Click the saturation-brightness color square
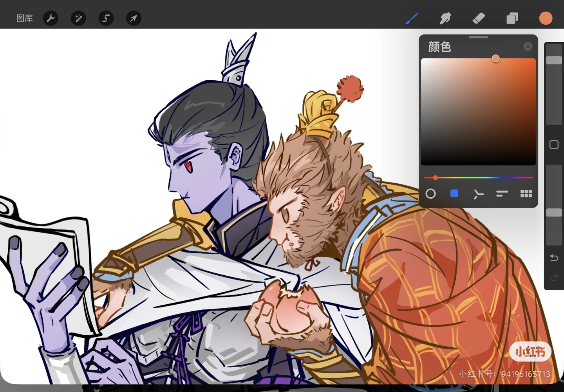This screenshot has width=564, height=392. [478, 112]
